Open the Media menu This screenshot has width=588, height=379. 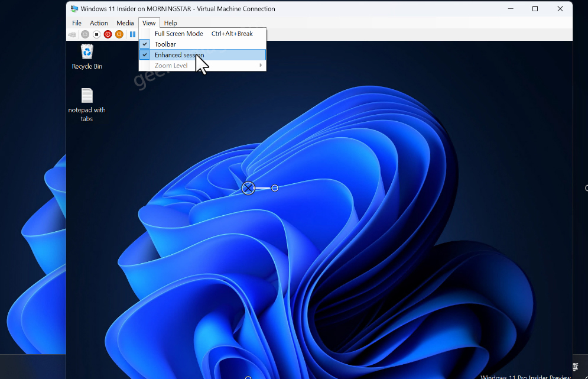(125, 23)
